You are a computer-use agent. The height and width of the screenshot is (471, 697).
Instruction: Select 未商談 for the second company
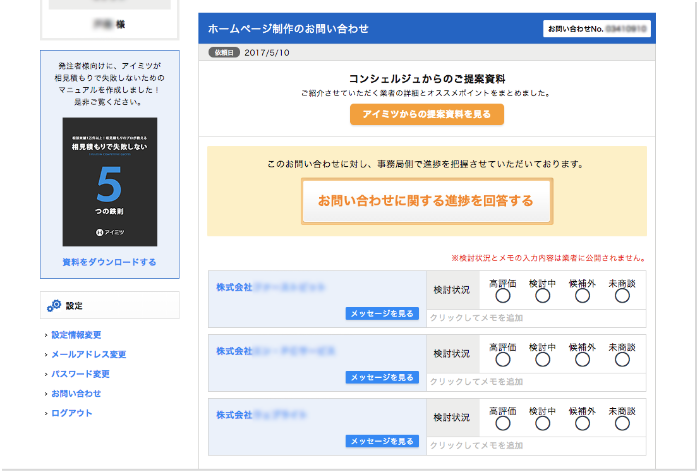(x=622, y=360)
